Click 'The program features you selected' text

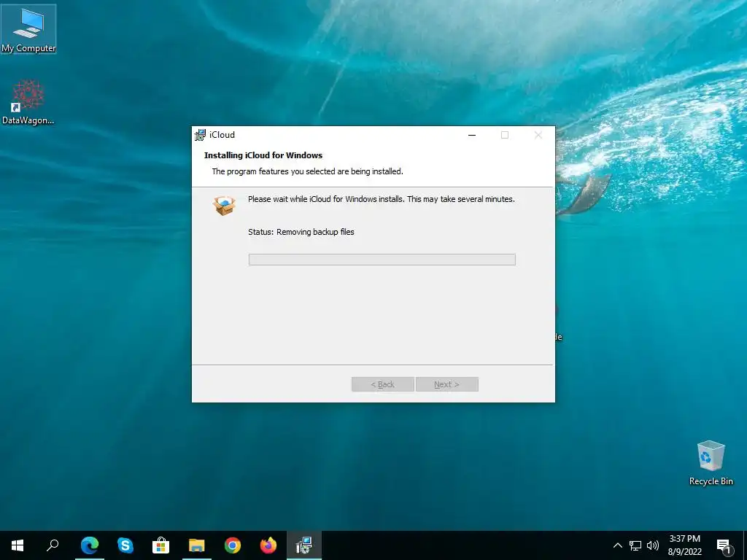(307, 171)
